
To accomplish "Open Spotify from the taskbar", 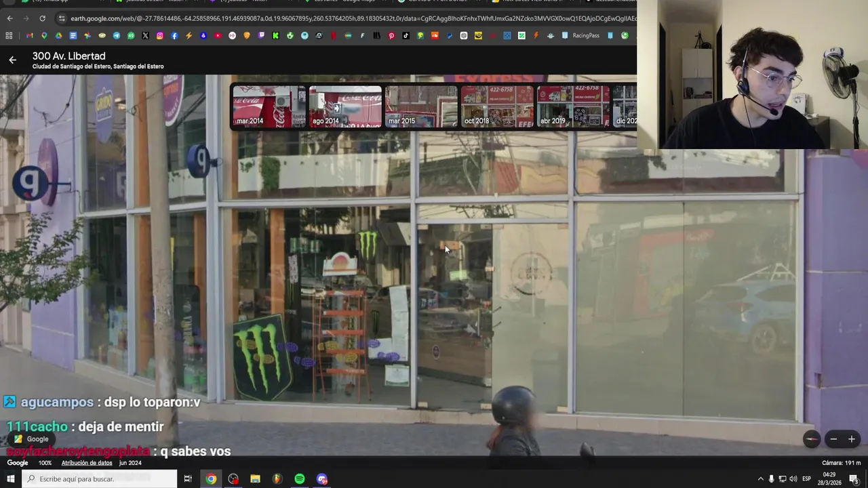I will coord(300,479).
